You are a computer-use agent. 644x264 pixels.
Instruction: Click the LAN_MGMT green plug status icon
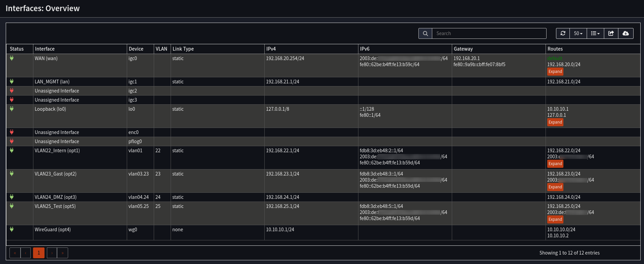pyautogui.click(x=12, y=81)
